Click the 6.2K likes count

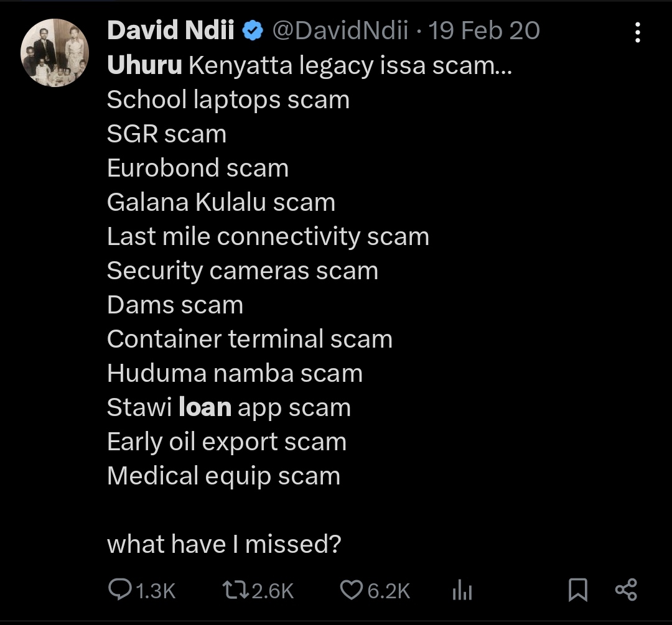point(389,590)
